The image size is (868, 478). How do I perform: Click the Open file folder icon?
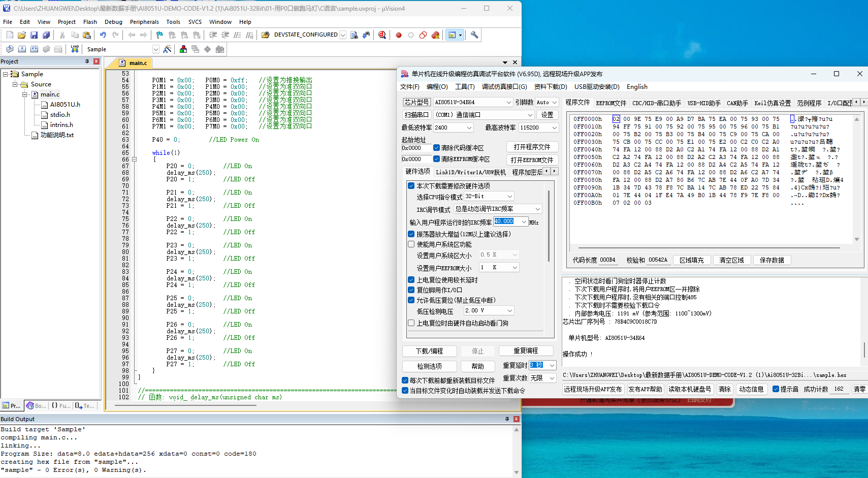[22, 35]
